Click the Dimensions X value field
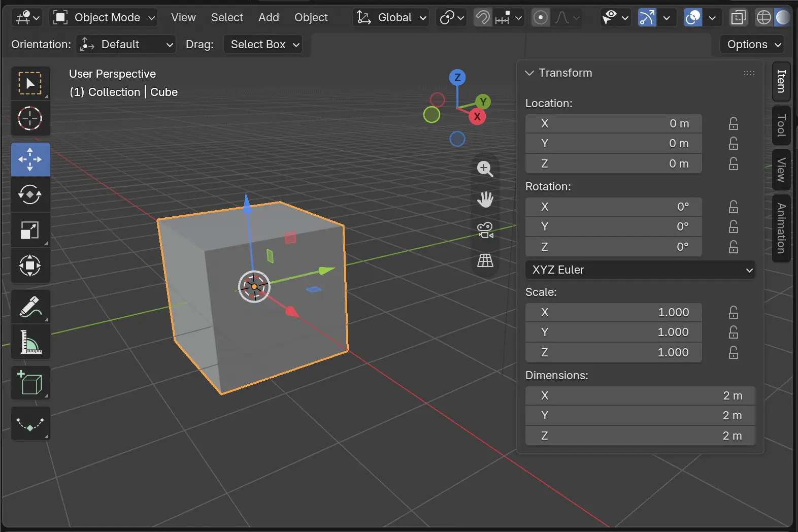798x532 pixels. point(640,395)
